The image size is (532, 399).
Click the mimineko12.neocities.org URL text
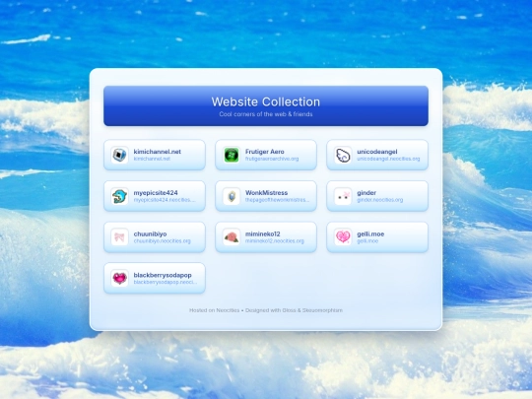click(x=275, y=241)
